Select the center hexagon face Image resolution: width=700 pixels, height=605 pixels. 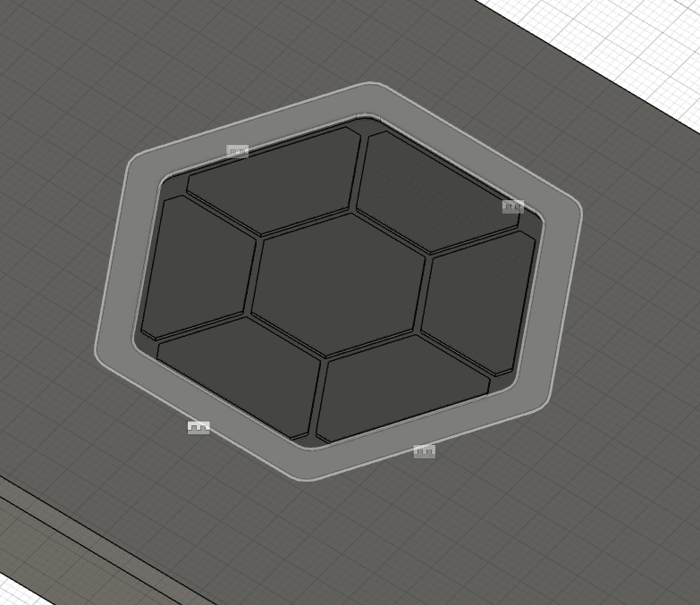[x=338, y=283]
